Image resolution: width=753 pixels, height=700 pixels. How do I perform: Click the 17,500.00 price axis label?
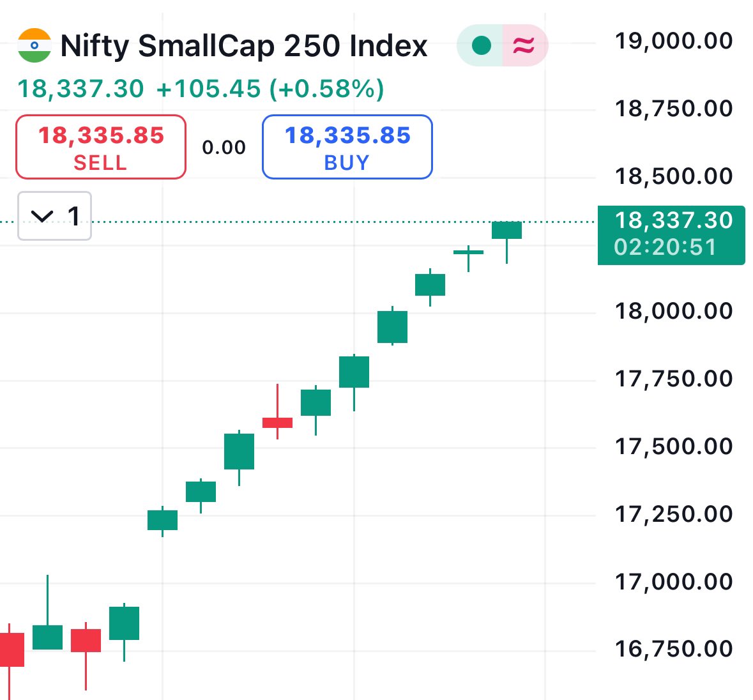click(x=673, y=446)
